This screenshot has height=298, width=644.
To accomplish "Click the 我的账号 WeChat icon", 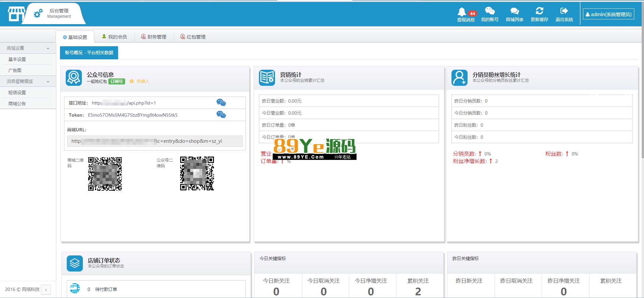I will (x=490, y=11).
